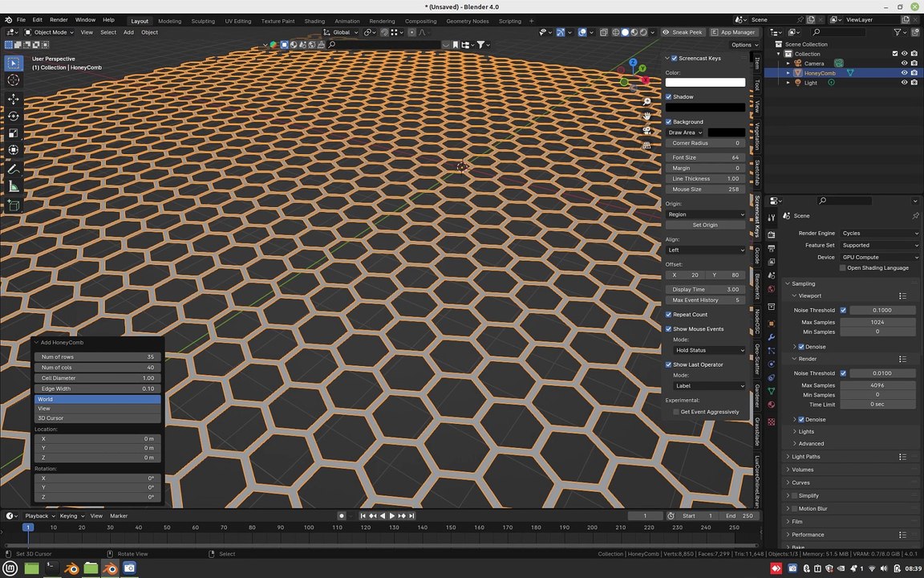
Task: Select the Select Box tool
Action: coord(14,63)
